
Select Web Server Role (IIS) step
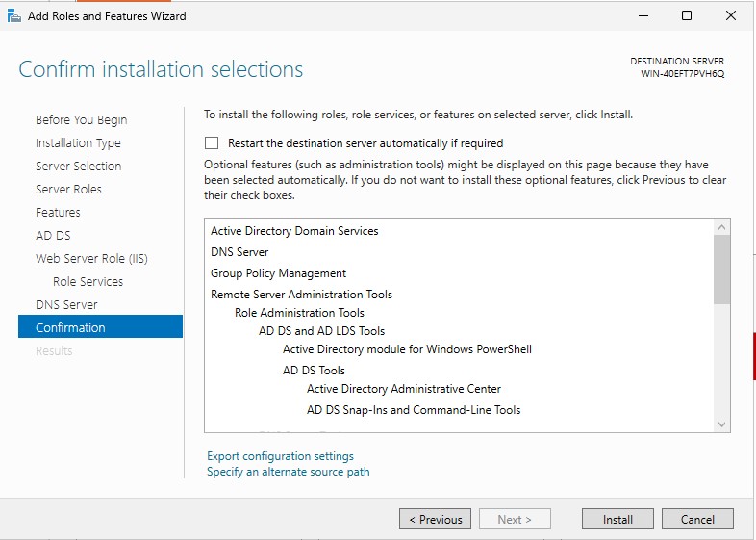click(x=91, y=259)
